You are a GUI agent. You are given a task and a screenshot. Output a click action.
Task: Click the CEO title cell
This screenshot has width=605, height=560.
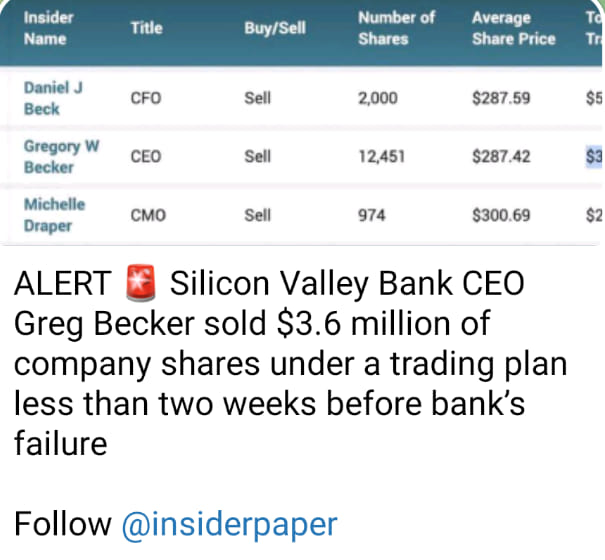146,157
